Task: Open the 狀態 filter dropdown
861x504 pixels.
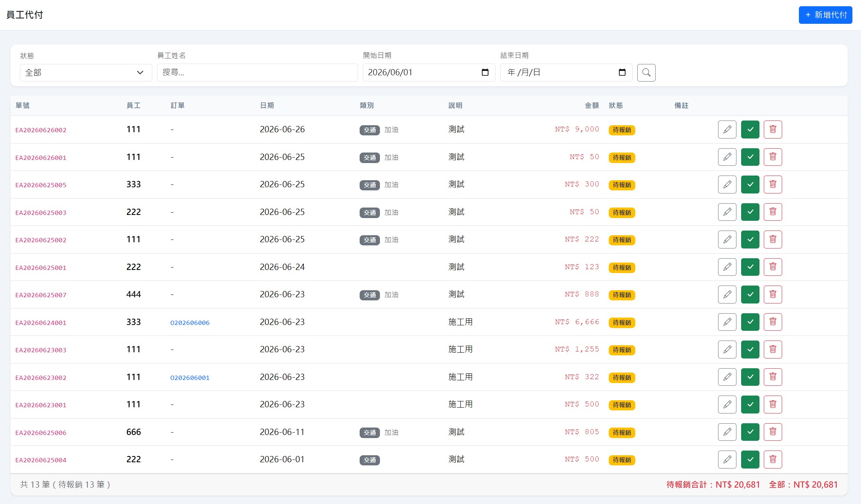Action: (x=86, y=73)
